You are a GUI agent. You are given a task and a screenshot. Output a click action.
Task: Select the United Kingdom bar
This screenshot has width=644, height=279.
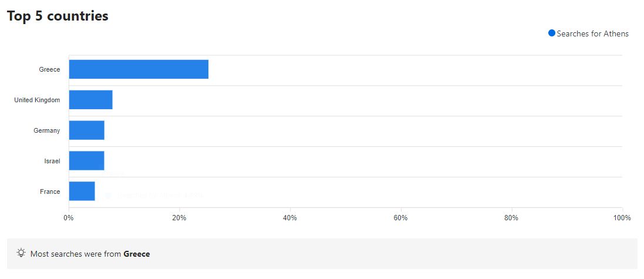point(90,100)
